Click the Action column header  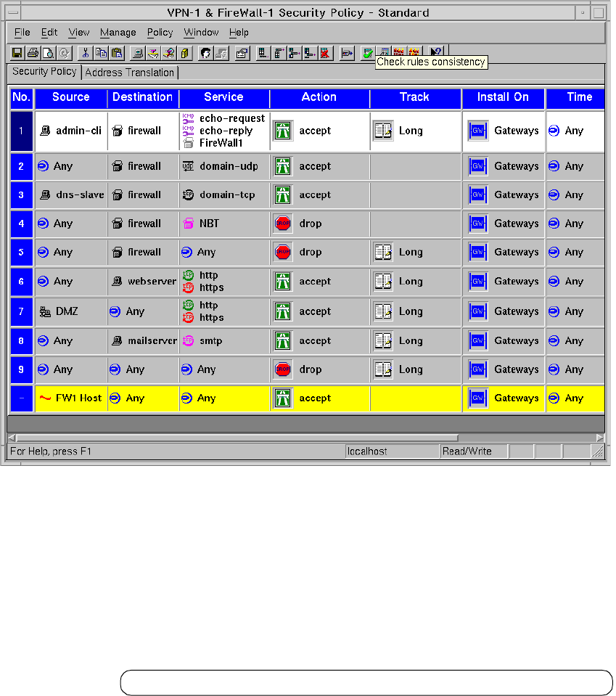(319, 97)
